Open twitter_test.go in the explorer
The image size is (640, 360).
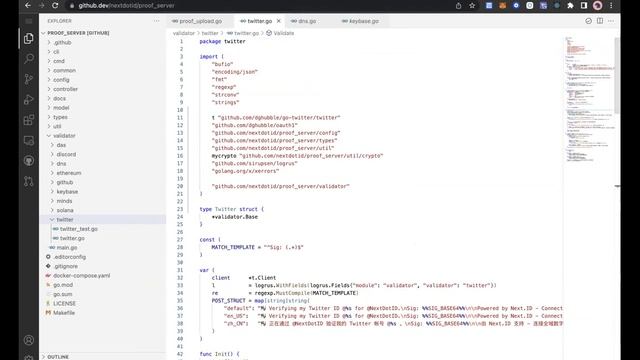(78, 229)
